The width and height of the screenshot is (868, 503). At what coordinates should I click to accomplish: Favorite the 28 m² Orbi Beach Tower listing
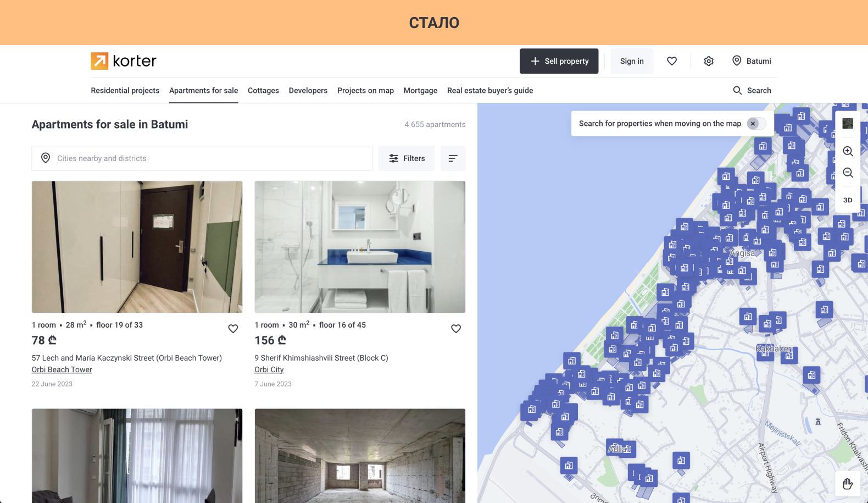coord(233,329)
